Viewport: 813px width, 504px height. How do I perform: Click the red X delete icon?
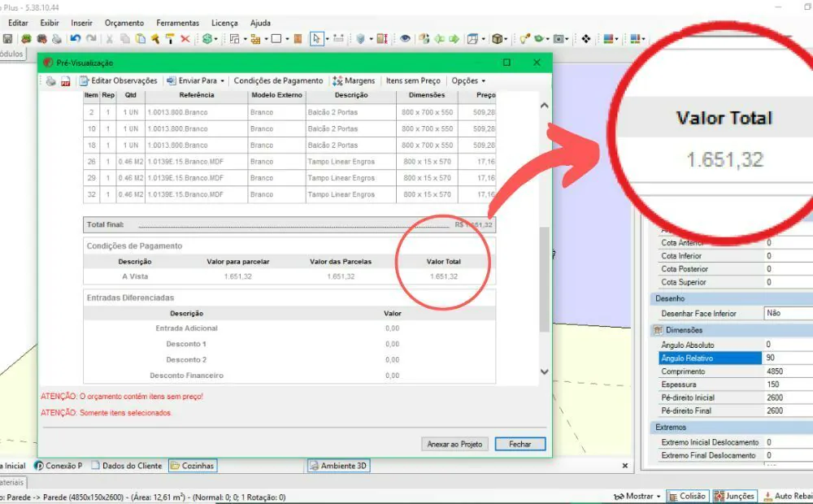185,38
